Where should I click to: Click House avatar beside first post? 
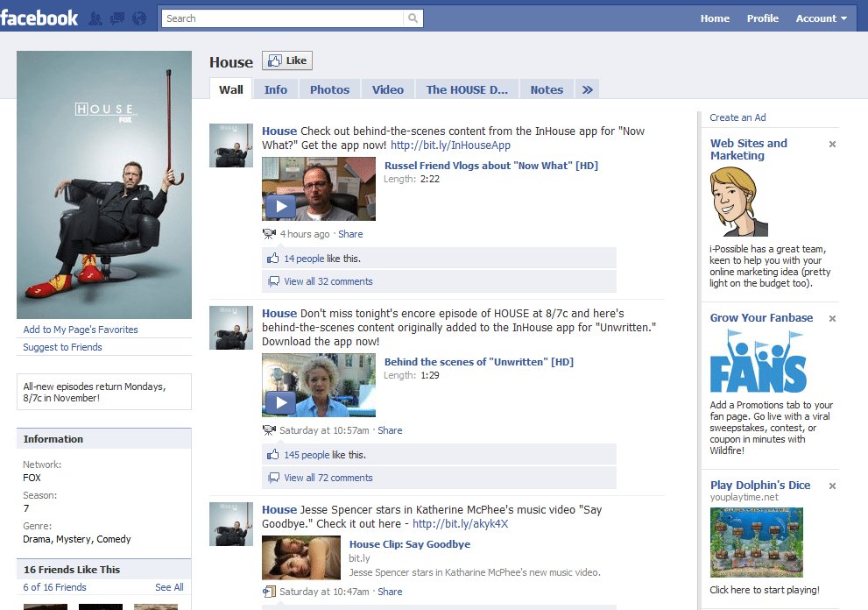[x=231, y=145]
